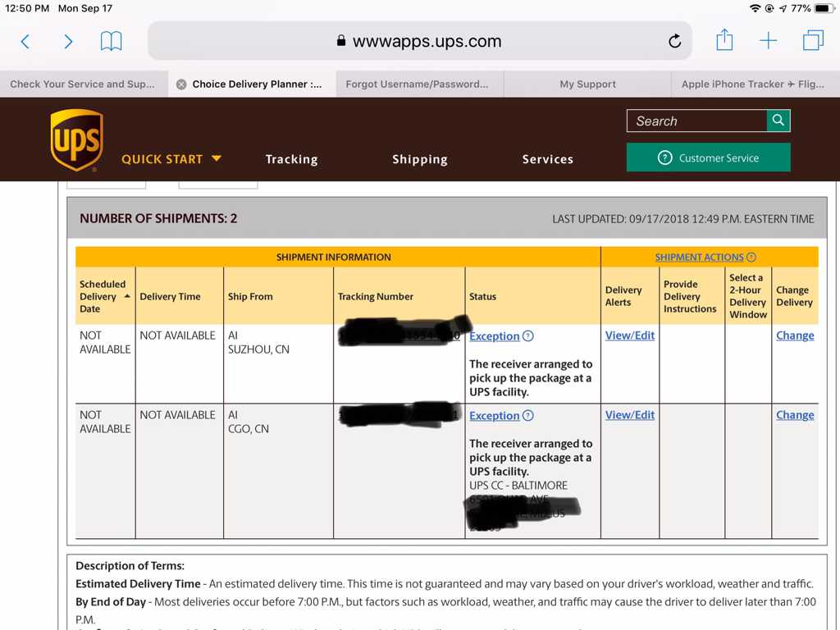Click the Estimated Delivery Time term
This screenshot has height=630, width=840.
pos(138,584)
